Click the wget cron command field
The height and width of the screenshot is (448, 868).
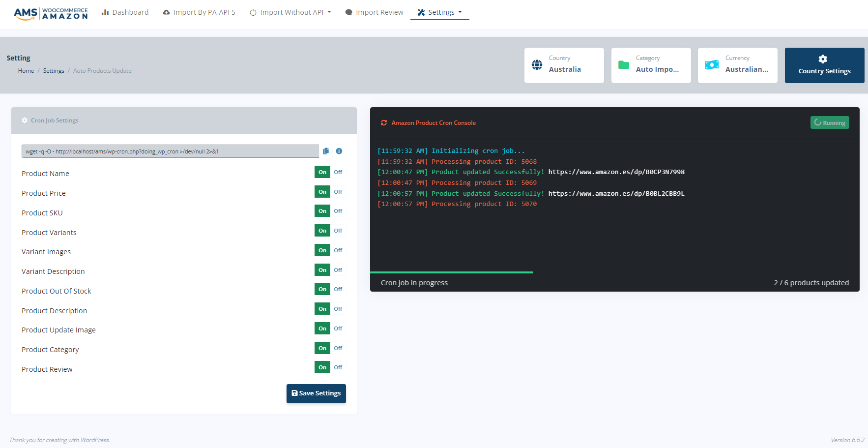[170, 151]
